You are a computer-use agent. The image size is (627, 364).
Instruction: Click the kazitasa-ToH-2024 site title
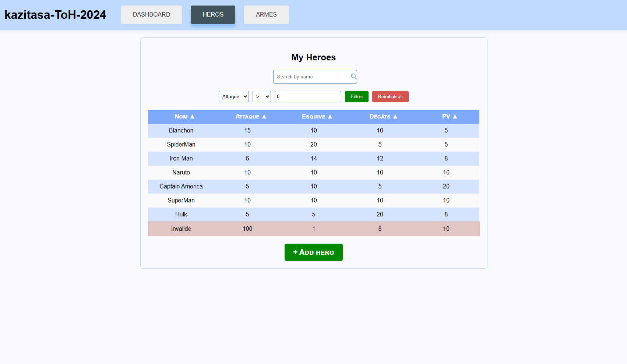55,15
